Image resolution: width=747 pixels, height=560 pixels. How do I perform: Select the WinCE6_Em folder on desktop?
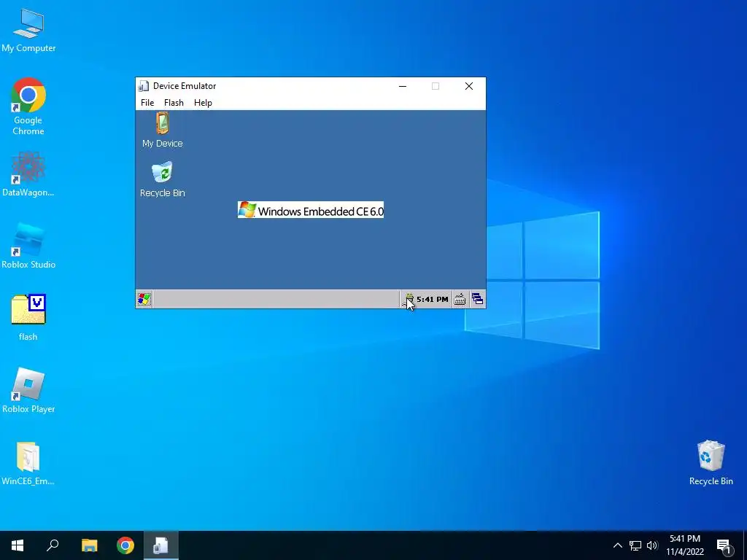coord(28,463)
